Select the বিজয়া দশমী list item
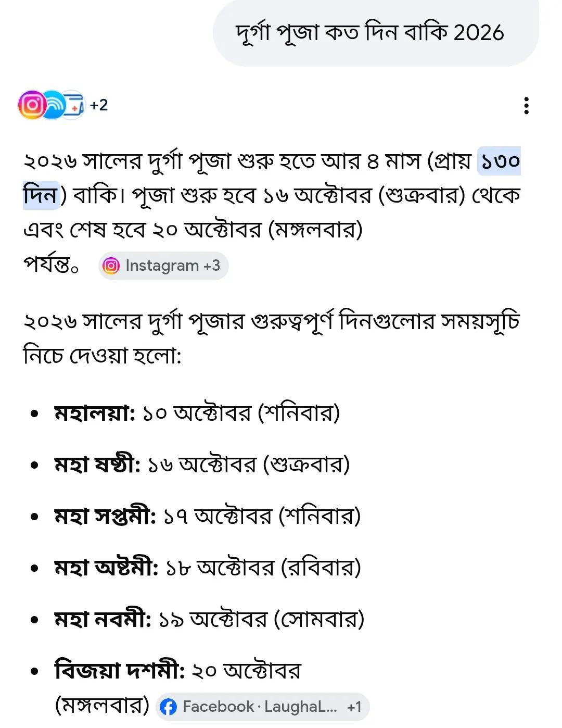The height and width of the screenshot is (728, 562). pyautogui.click(x=178, y=687)
